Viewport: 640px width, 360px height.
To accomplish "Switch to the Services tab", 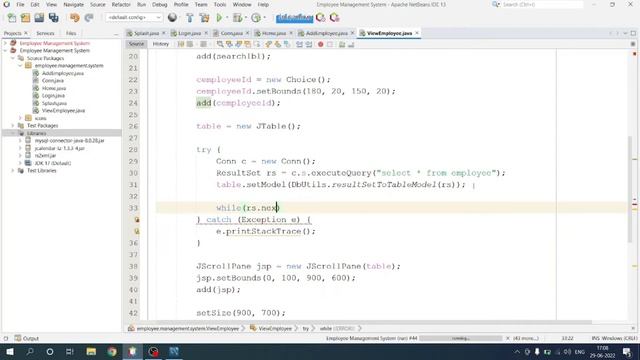I will click(x=45, y=33).
